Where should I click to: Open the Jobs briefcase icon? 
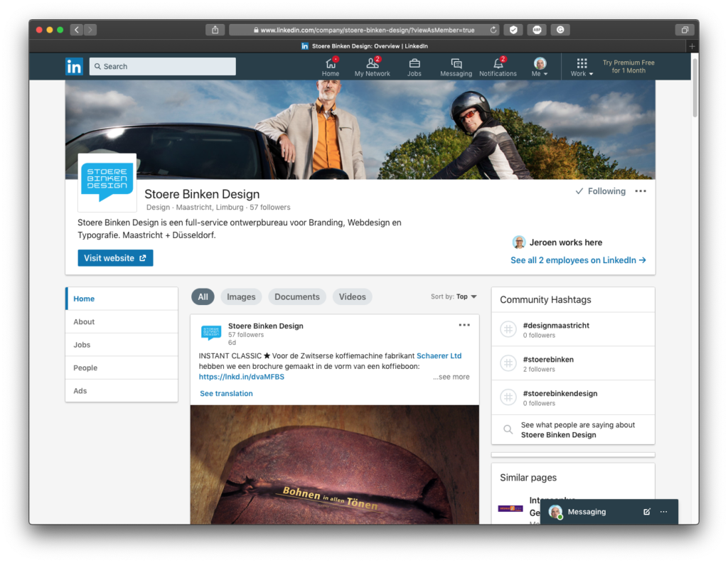click(414, 66)
